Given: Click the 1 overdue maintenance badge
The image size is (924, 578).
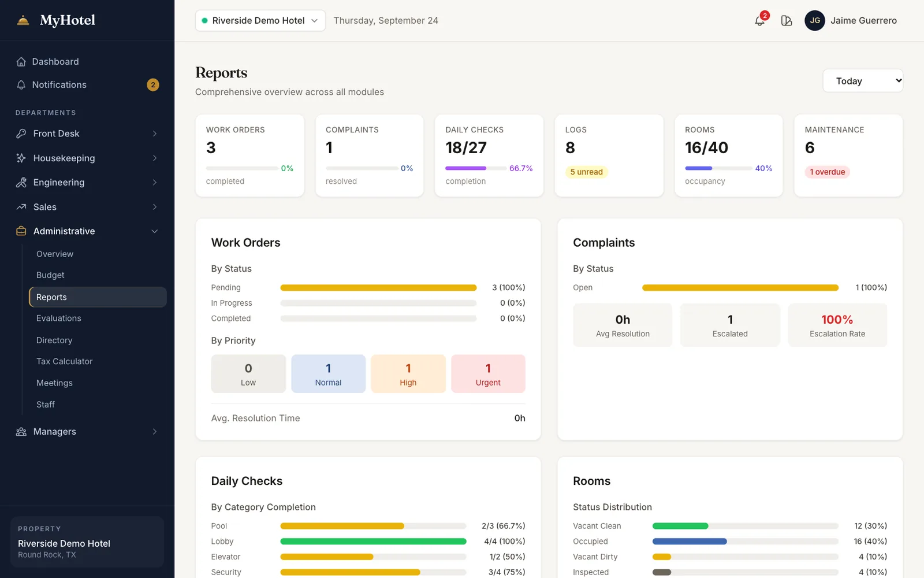Looking at the screenshot, I should [x=828, y=172].
